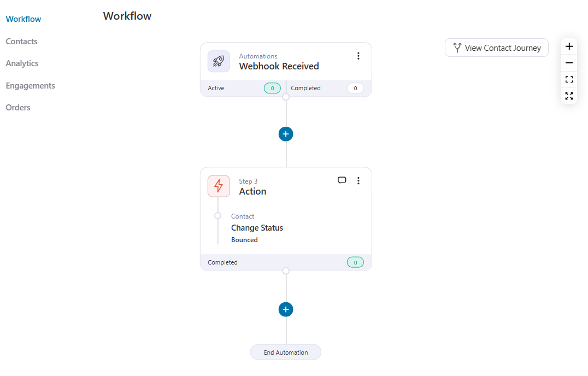Click the Completed count badge on Webhook Received
Image resolution: width=588 pixels, height=376 pixels.
pyautogui.click(x=355, y=88)
